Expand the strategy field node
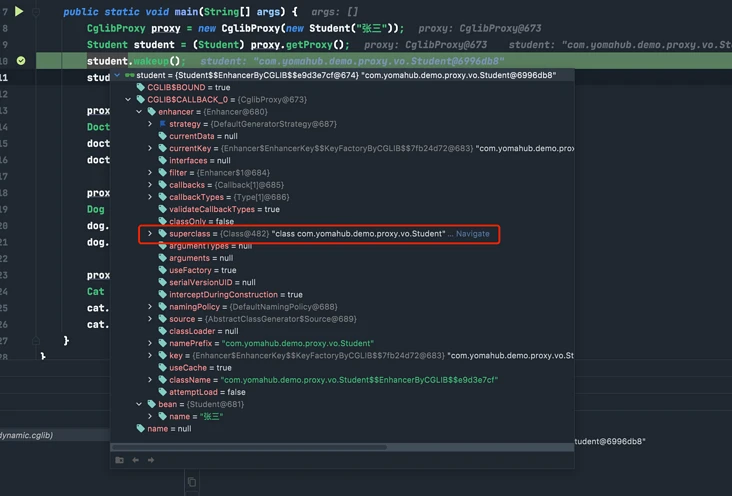Viewport: 732px width, 496px height. click(150, 124)
